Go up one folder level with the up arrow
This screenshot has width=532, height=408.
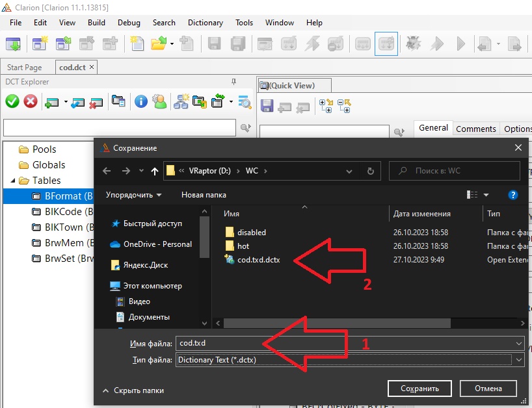[154, 171]
